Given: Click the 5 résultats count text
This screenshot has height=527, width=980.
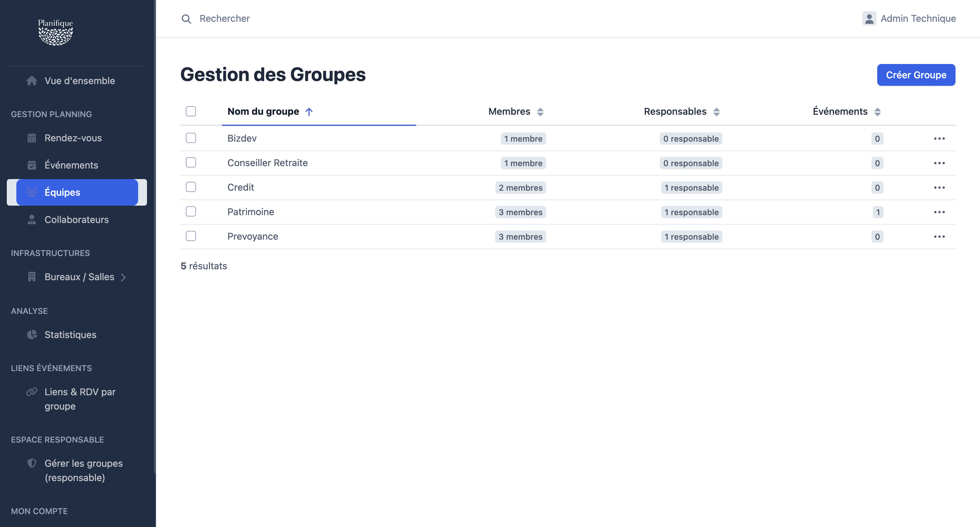Looking at the screenshot, I should coord(203,266).
